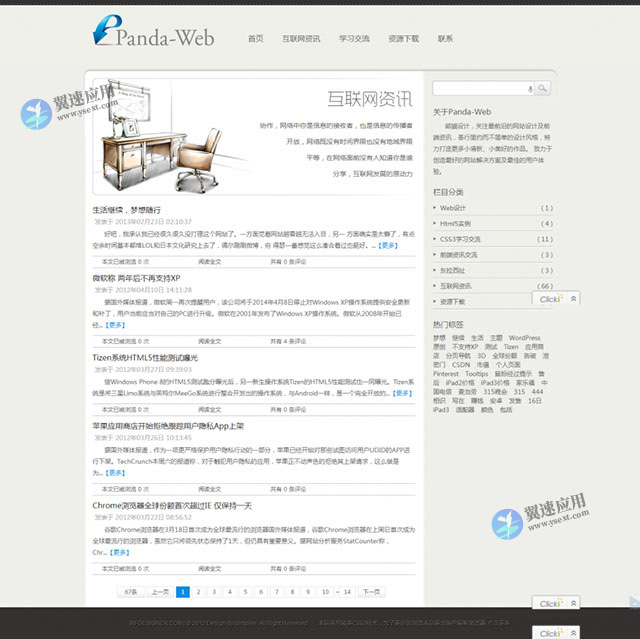Click the search magnifier icon
The image size is (640, 639).
click(542, 89)
